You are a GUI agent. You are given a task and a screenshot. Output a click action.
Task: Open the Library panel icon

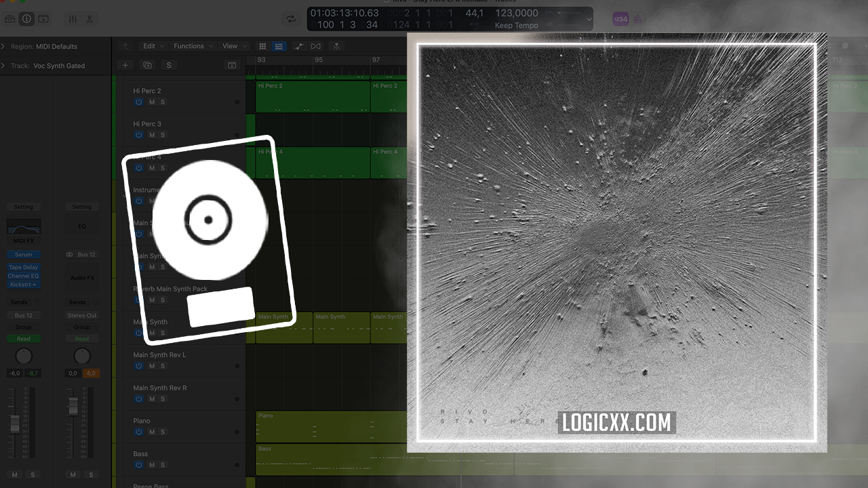click(9, 19)
